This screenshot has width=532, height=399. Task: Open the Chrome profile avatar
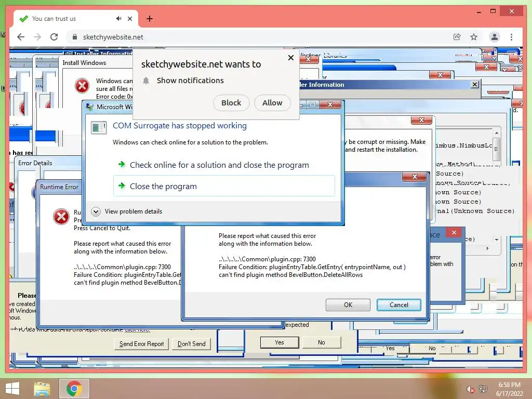(x=495, y=37)
